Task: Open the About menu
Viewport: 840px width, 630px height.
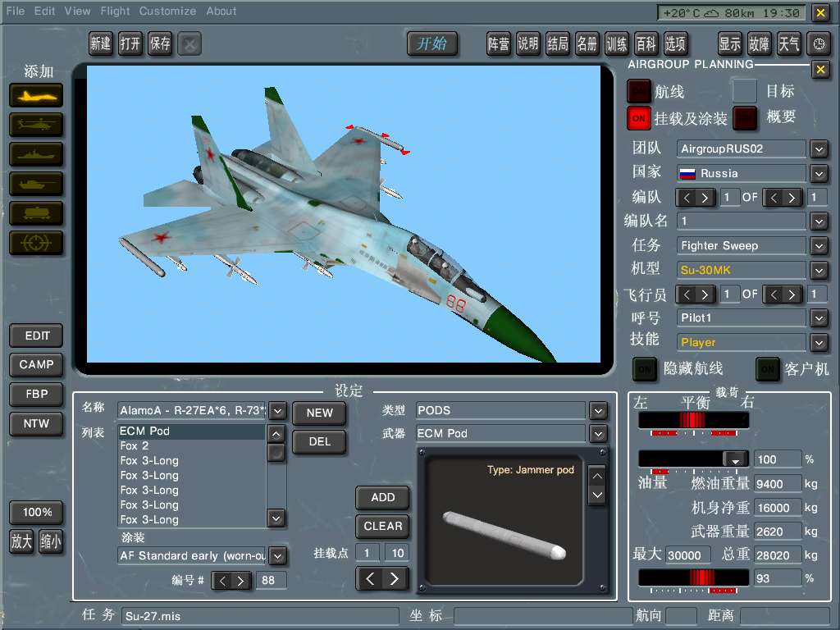Action: point(221,11)
